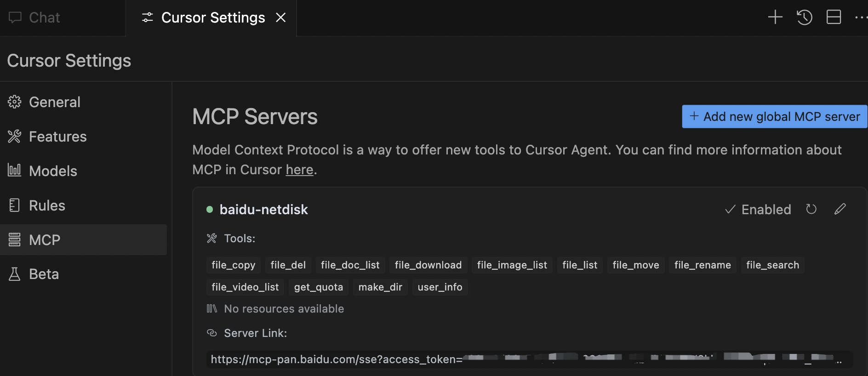Click the resources books icon
Image resolution: width=868 pixels, height=376 pixels.
[211, 308]
